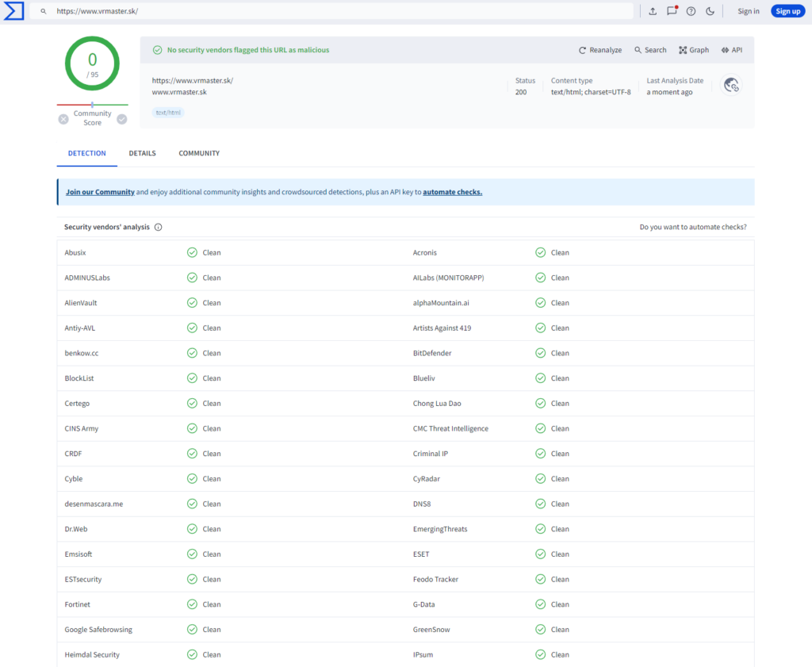Select the CMC Threat Intelligence vendor name
This screenshot has width=812, height=667.
pyautogui.click(x=450, y=429)
